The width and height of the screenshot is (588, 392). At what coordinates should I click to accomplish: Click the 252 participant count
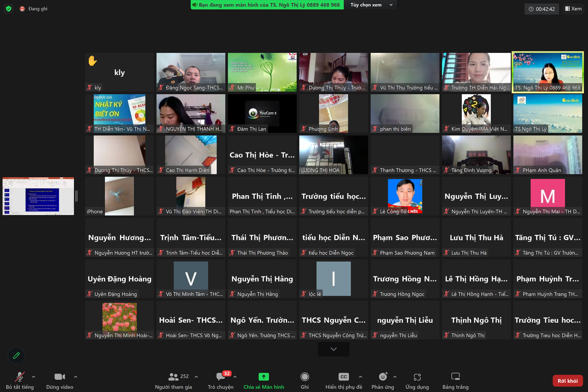(184, 376)
